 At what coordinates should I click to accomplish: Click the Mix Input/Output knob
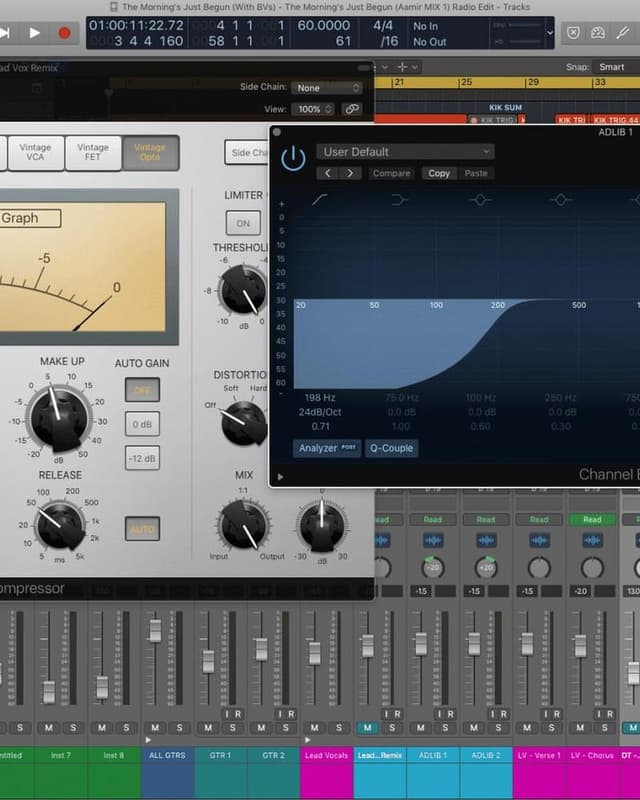pyautogui.click(x=243, y=524)
